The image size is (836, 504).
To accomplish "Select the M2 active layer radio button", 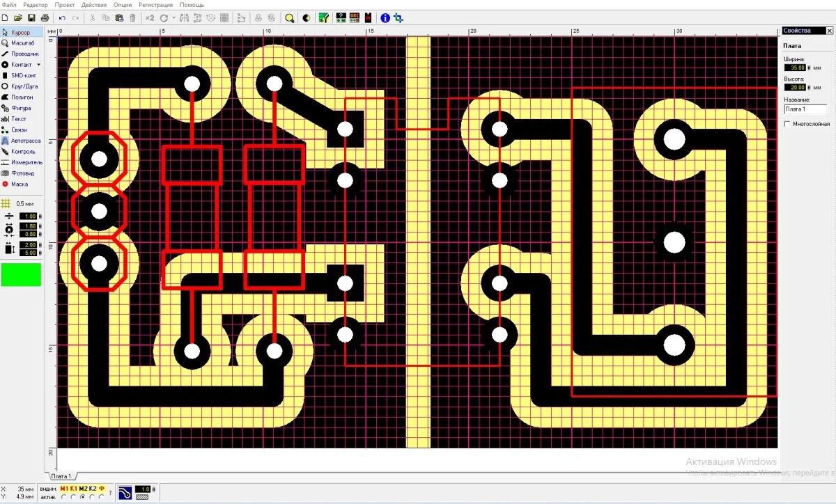I will 84,497.
